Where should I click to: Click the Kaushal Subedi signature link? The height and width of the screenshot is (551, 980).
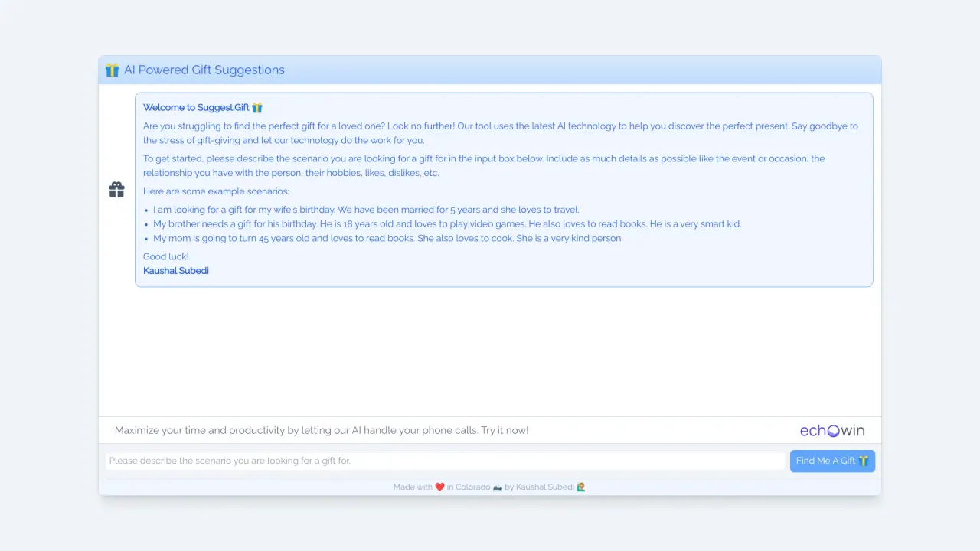[x=176, y=271]
